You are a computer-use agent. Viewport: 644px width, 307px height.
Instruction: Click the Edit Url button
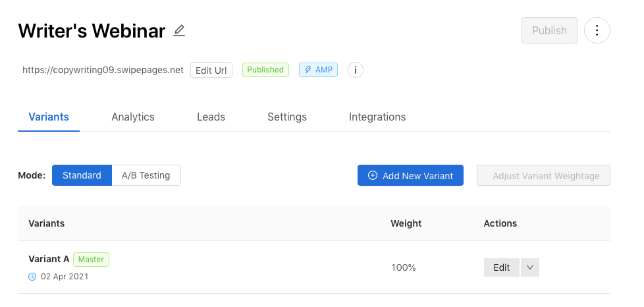[x=211, y=70]
